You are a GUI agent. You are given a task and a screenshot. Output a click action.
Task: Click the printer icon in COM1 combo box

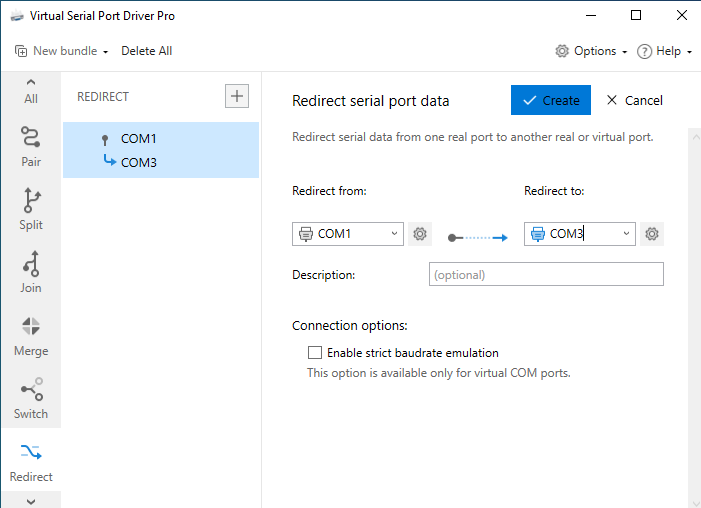(306, 234)
